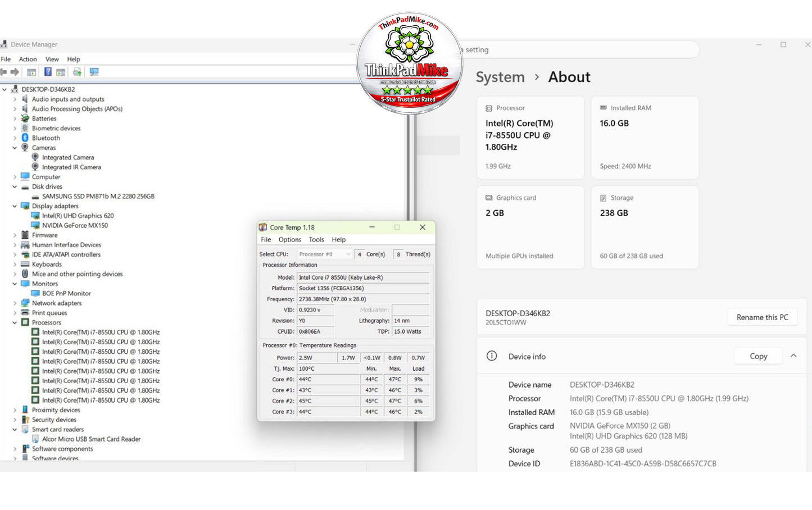Open the Device Manager View menu

pyautogui.click(x=52, y=59)
